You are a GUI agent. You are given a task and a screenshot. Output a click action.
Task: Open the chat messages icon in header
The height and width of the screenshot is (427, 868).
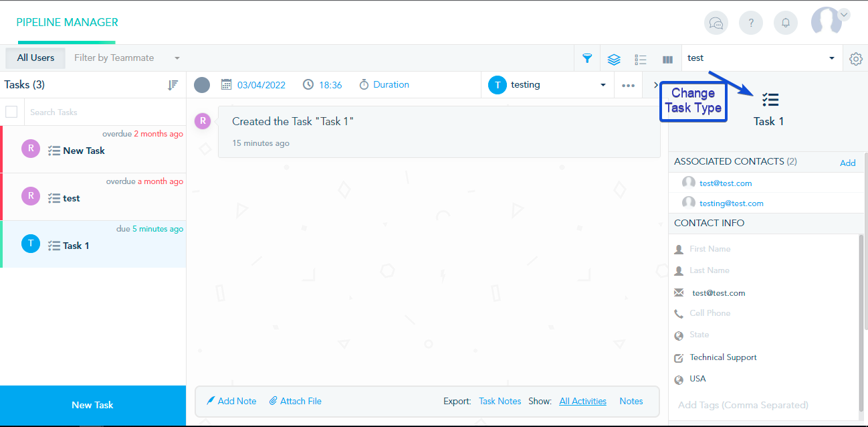click(716, 23)
